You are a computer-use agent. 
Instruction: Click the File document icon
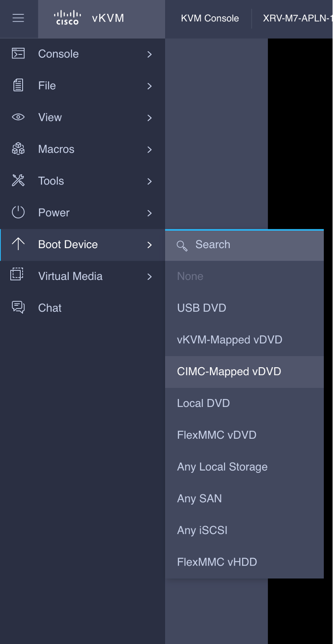click(x=18, y=85)
